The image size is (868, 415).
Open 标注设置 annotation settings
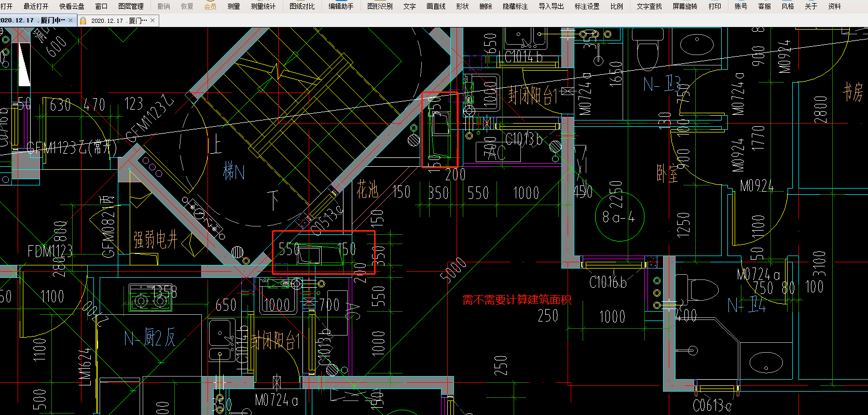pyautogui.click(x=587, y=6)
